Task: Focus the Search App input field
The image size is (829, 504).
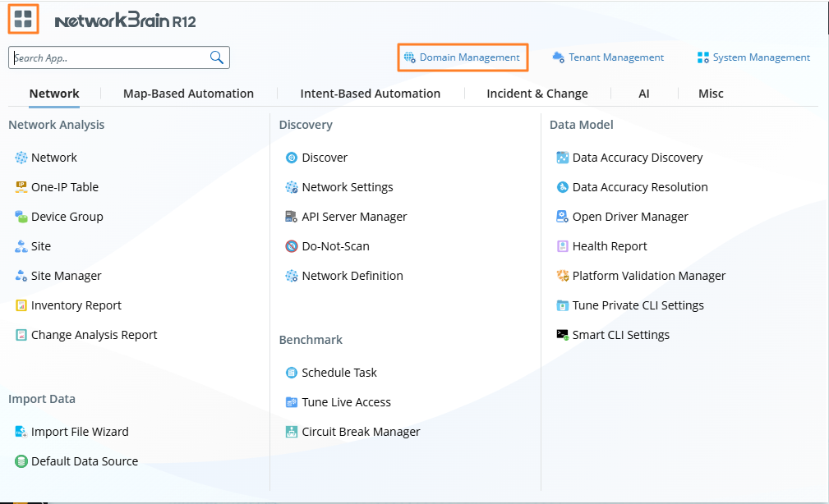Action: point(107,57)
